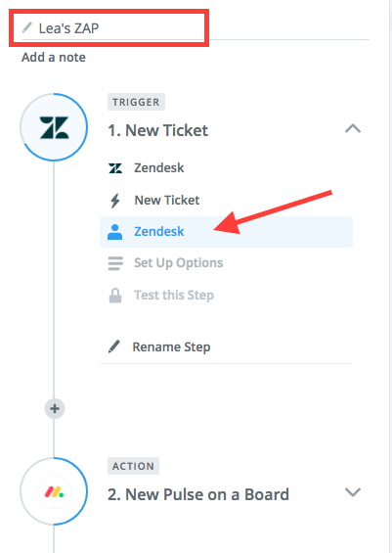Image resolution: width=392 pixels, height=553 pixels.
Task: Click the small Zendesk logo in step list
Action: coord(115,168)
